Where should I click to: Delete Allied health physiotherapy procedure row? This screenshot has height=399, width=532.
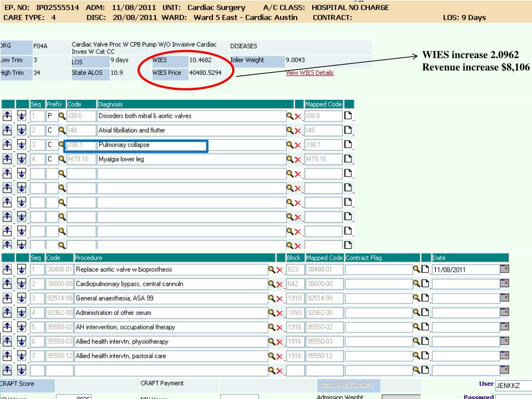280,342
